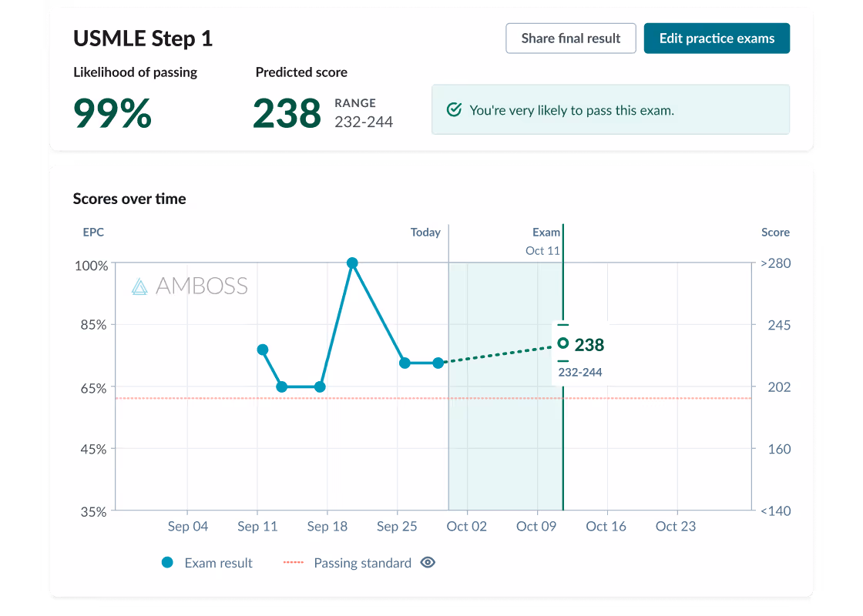863x616 pixels.
Task: Click the green checkmark icon in pass banner
Action: (x=454, y=110)
